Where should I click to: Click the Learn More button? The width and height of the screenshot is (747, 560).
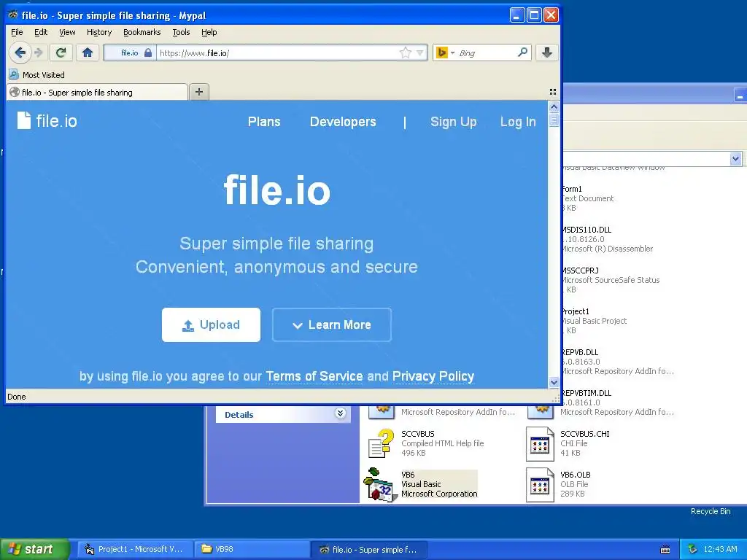coord(332,324)
